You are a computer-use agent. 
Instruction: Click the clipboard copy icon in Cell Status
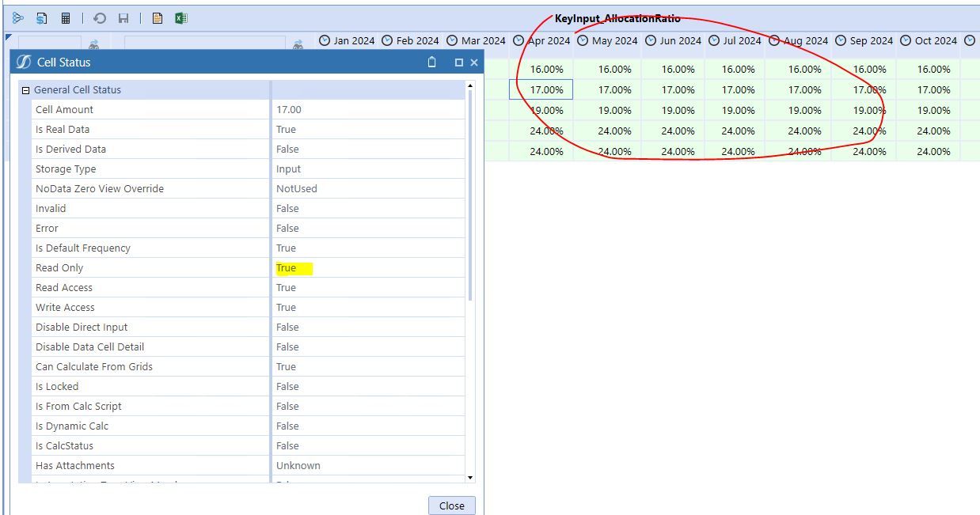point(431,62)
